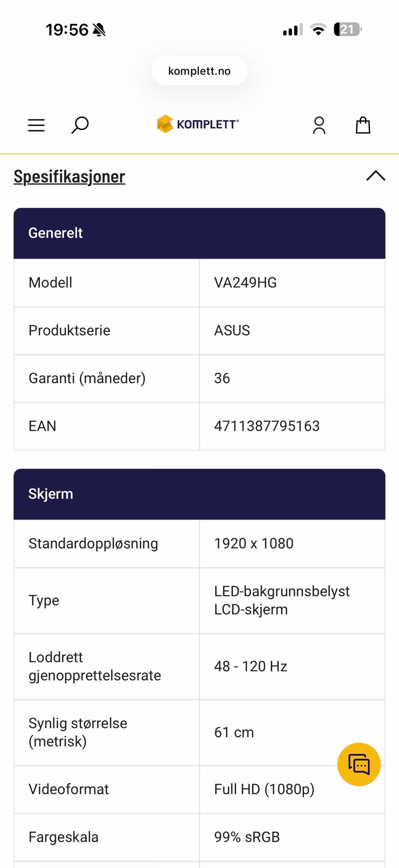Tap the search magnifier icon
The height and width of the screenshot is (868, 399).
pyautogui.click(x=80, y=125)
